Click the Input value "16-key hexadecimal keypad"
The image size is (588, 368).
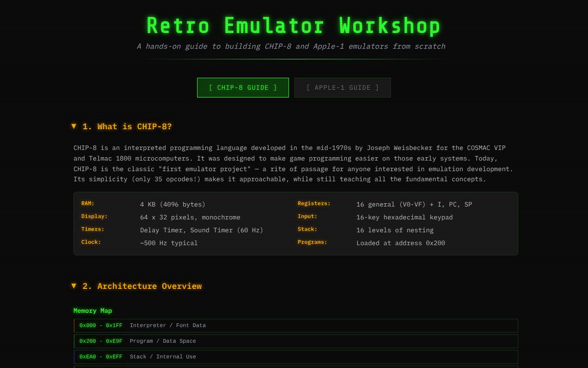click(405, 217)
